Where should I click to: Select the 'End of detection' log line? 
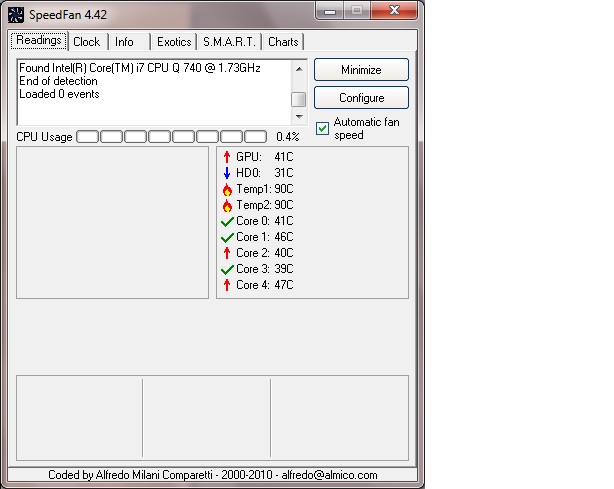tap(58, 81)
